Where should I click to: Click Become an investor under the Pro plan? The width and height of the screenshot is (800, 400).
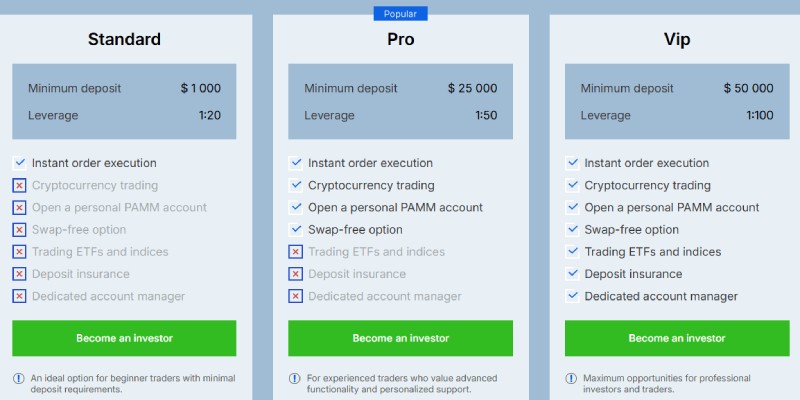point(401,338)
